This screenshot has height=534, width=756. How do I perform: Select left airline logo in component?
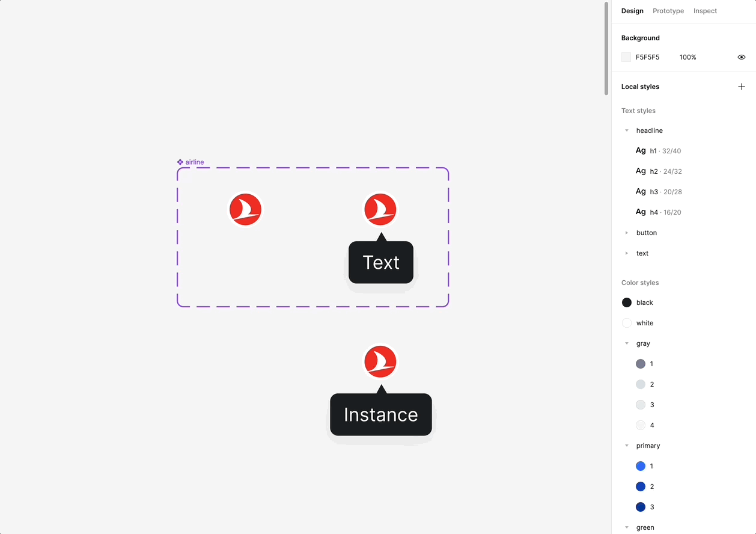pos(245,209)
